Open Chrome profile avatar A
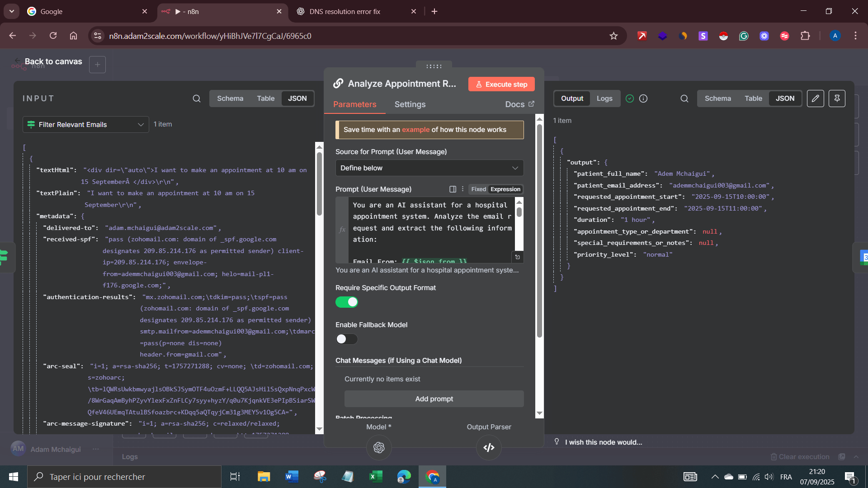868x488 pixels. (835, 36)
